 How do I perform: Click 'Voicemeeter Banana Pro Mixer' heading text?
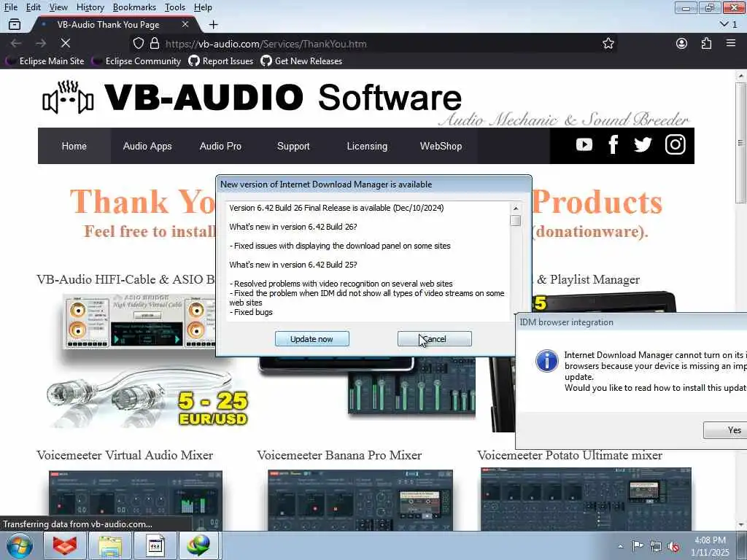point(339,455)
